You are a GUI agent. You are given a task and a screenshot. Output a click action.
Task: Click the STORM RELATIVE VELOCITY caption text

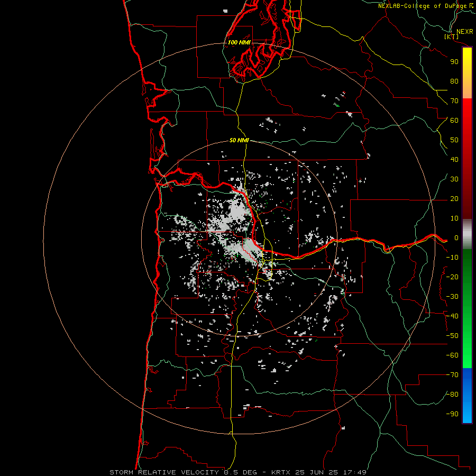[x=164, y=472]
